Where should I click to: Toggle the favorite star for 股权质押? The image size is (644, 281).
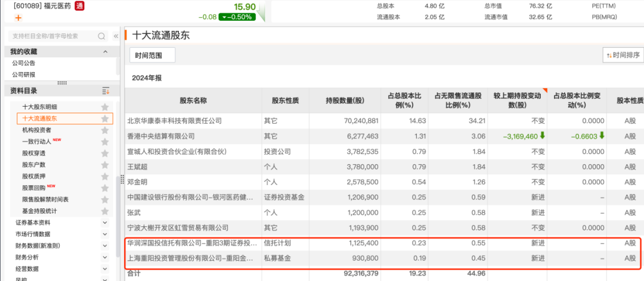105,176
